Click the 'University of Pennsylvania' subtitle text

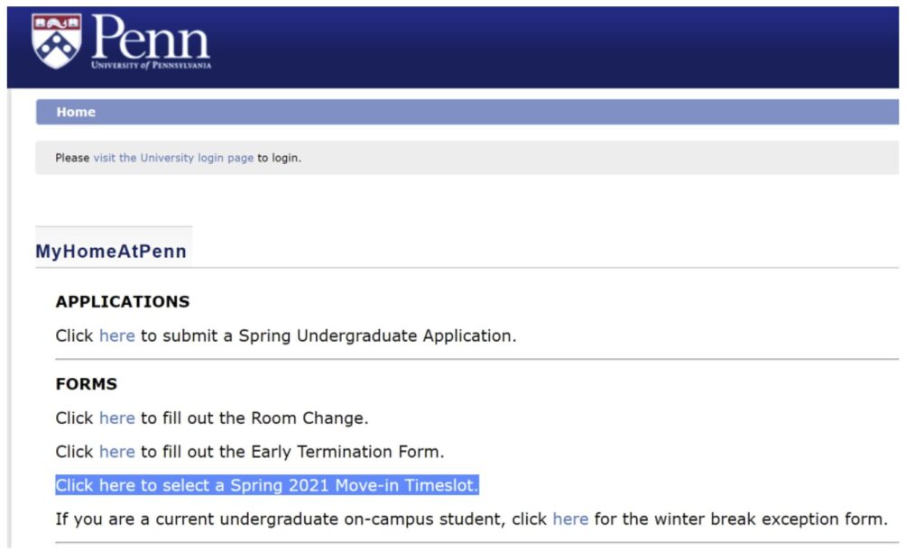pyautogui.click(x=151, y=65)
